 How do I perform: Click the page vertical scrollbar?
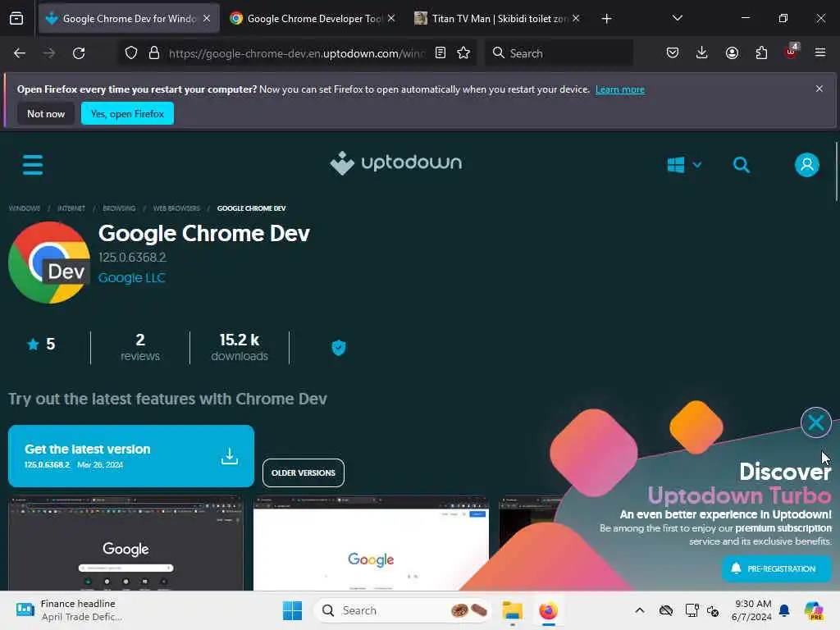click(x=836, y=171)
